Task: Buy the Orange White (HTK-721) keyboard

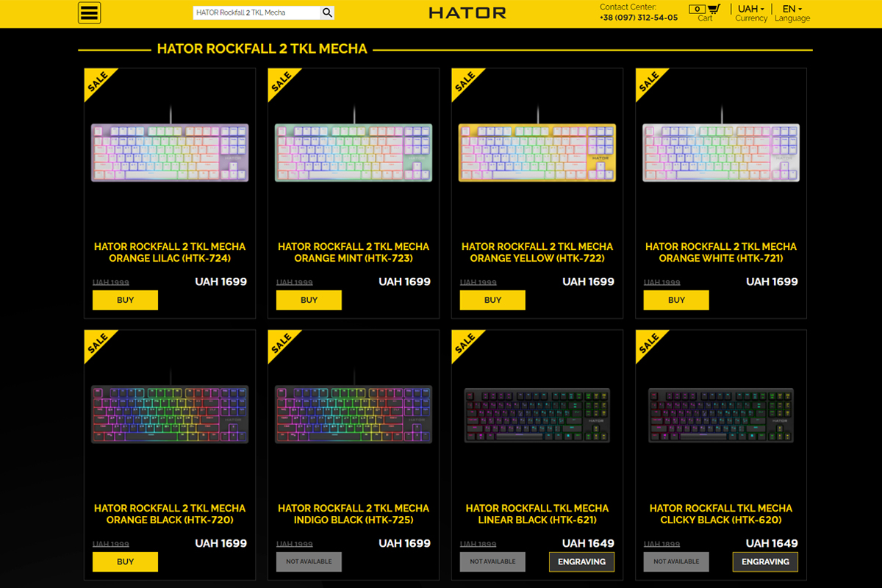Action: 676,300
